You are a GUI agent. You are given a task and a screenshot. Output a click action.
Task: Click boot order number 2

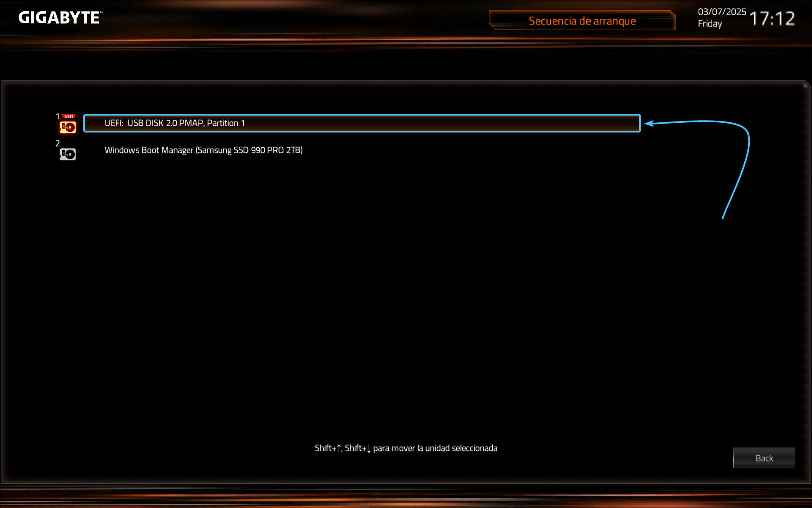tap(58, 144)
